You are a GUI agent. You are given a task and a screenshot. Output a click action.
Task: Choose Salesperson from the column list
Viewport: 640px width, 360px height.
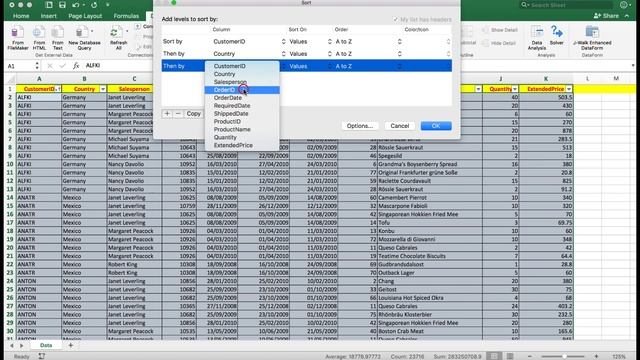pyautogui.click(x=242, y=82)
